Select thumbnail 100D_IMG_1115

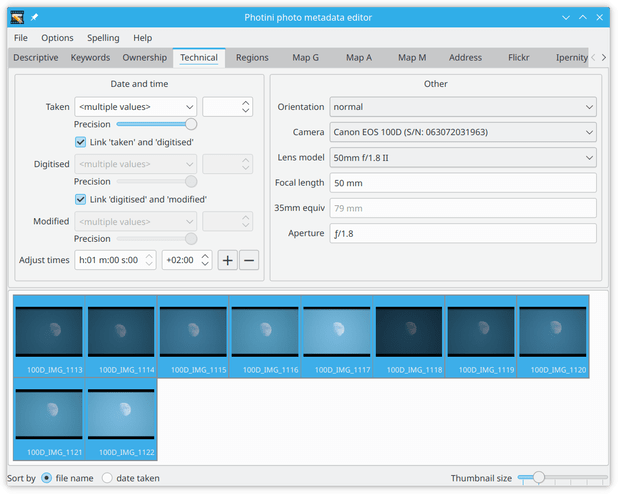click(193, 336)
